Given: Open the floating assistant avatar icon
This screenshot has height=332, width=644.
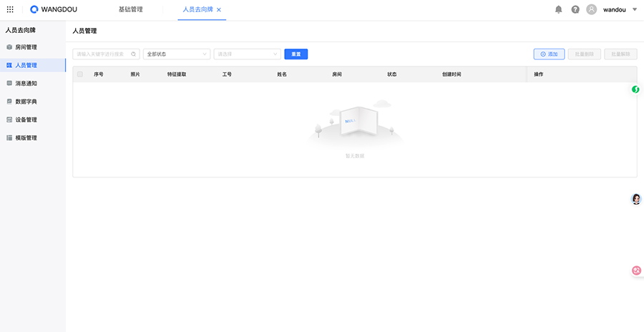Looking at the screenshot, I should point(636,200).
